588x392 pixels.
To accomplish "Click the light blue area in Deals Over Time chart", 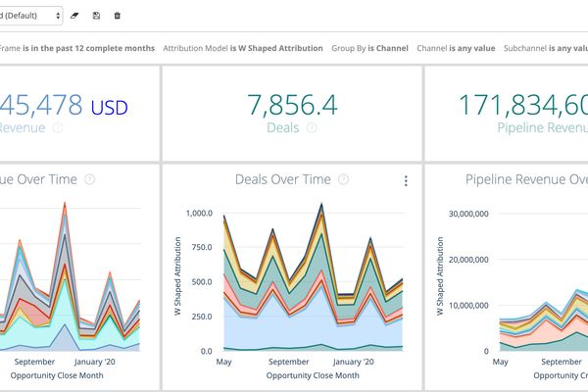I will pyautogui.click(x=312, y=326).
